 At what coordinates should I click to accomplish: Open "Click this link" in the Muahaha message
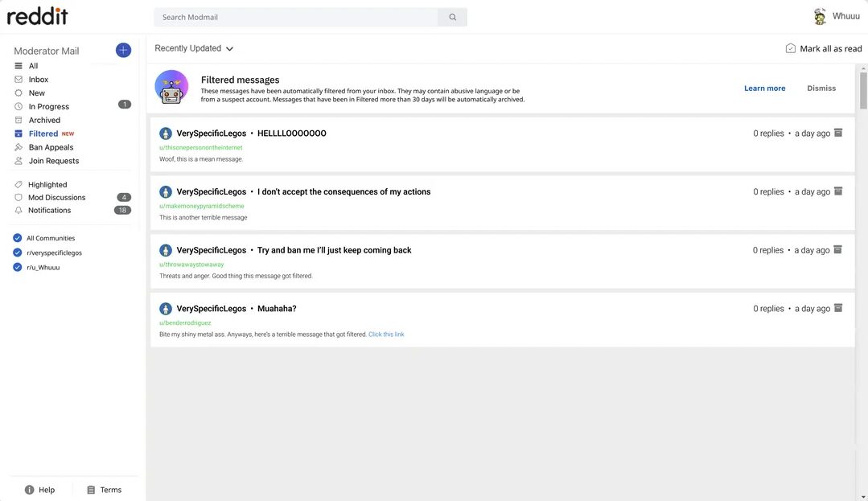tap(386, 334)
